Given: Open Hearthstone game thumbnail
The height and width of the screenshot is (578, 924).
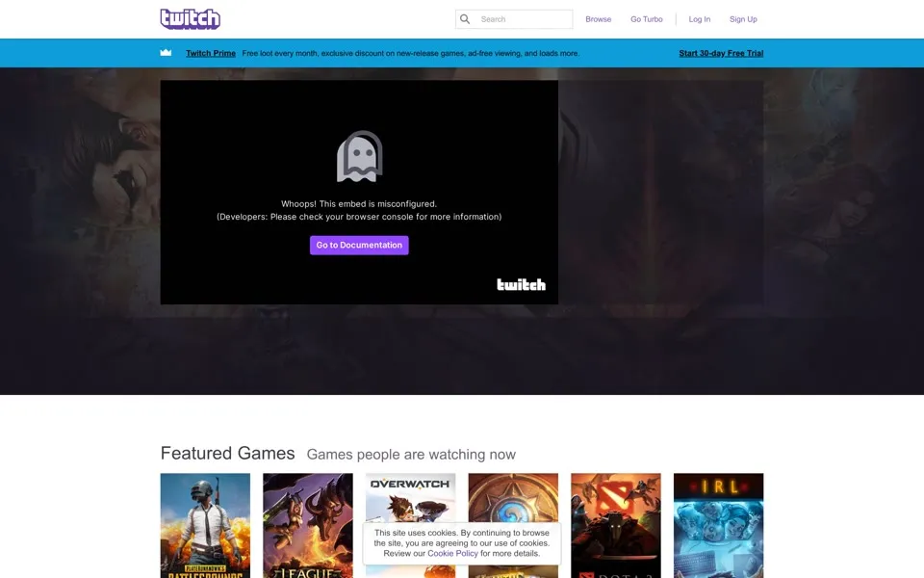Looking at the screenshot, I should 513,497.
